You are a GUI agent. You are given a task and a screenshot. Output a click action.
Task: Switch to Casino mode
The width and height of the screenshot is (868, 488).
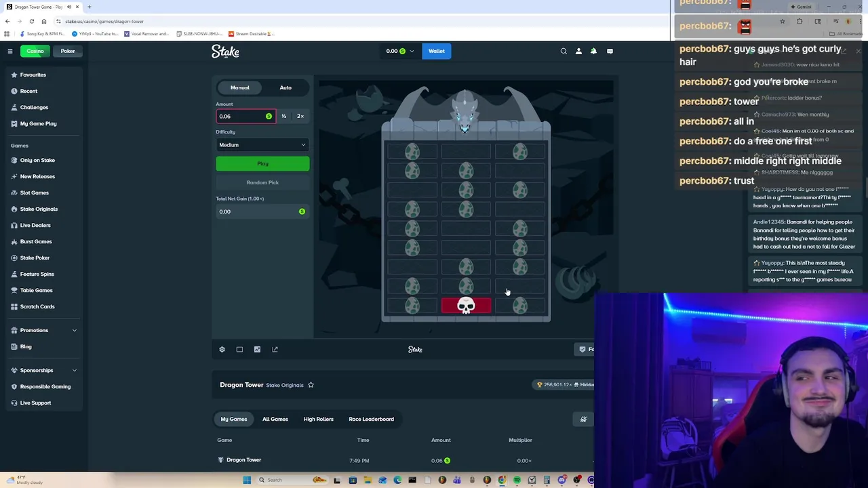(x=35, y=51)
